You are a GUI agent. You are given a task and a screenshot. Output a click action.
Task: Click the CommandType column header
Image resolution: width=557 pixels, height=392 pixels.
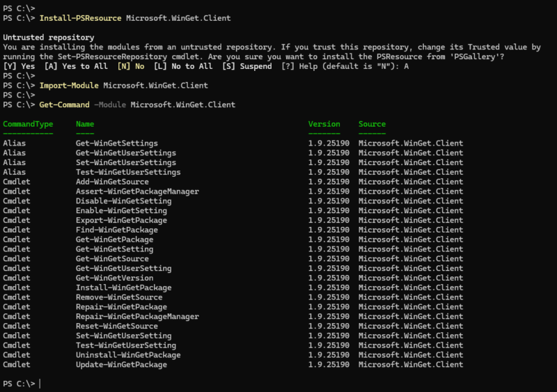click(28, 124)
